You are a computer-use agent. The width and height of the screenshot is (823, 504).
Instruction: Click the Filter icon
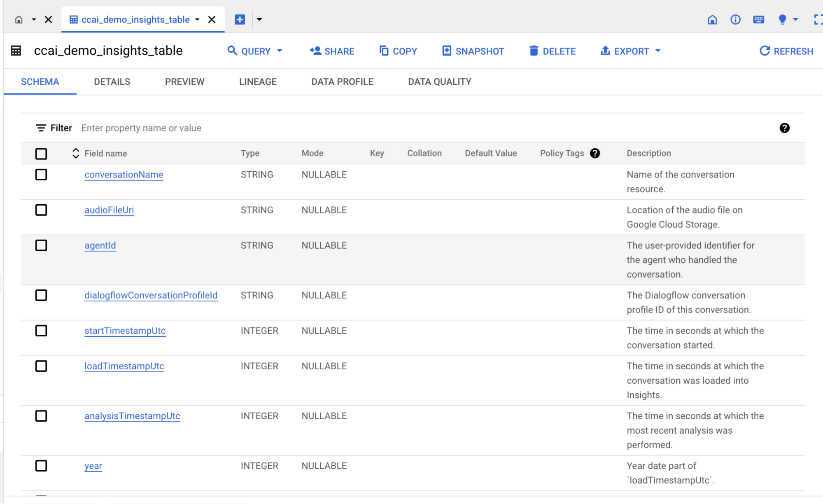41,128
